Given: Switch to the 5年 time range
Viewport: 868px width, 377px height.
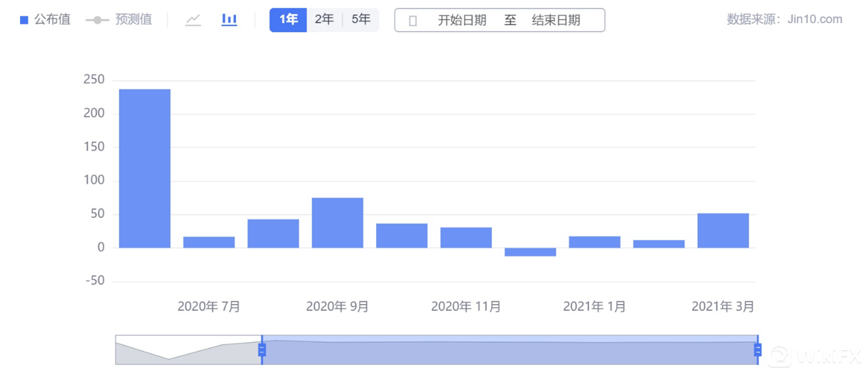Looking at the screenshot, I should pos(361,20).
